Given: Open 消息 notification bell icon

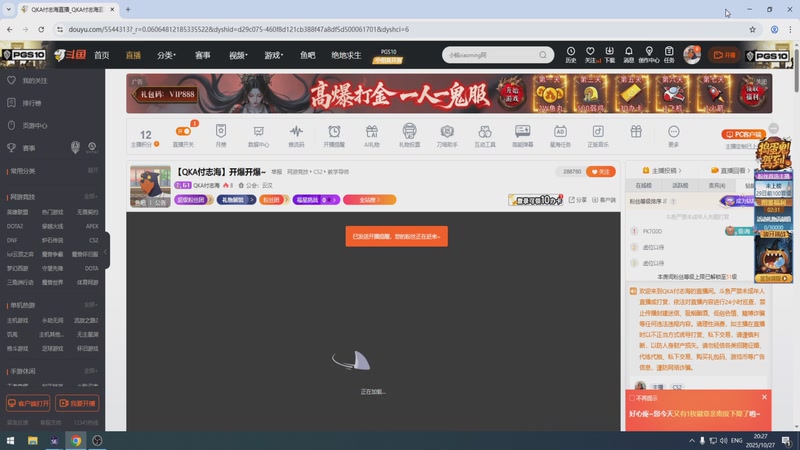Looking at the screenshot, I should [629, 54].
